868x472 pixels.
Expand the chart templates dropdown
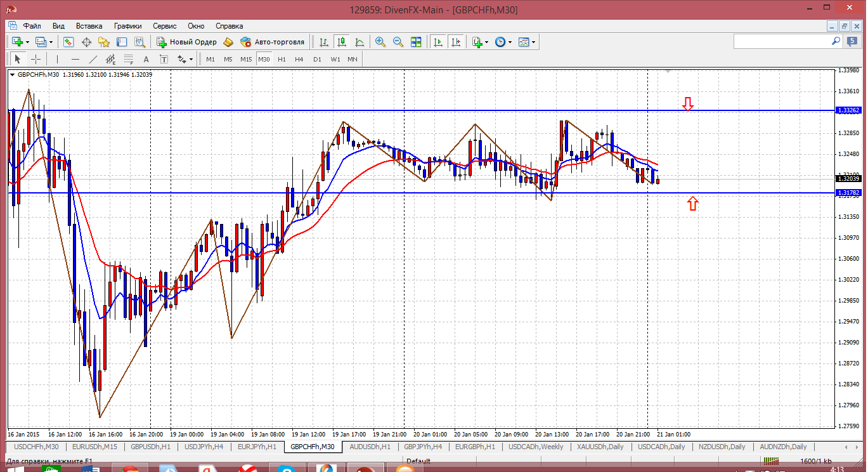[533, 42]
